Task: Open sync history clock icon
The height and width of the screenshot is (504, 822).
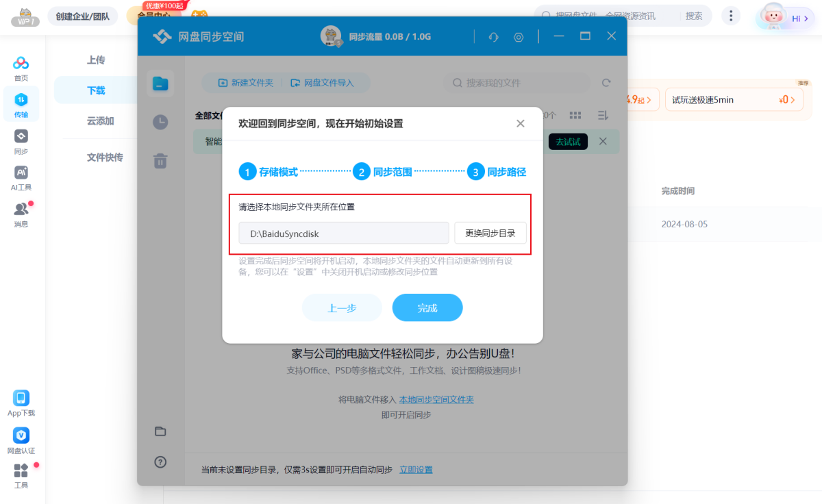Action: pyautogui.click(x=160, y=122)
